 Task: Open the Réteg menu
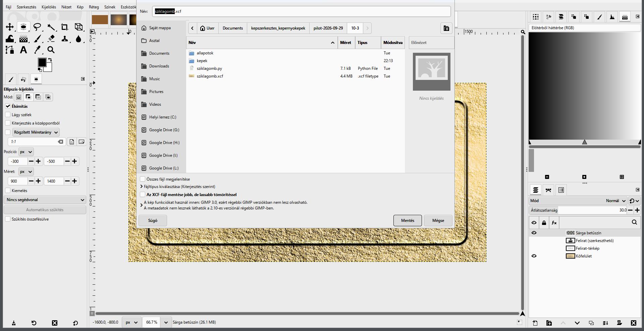click(x=94, y=7)
